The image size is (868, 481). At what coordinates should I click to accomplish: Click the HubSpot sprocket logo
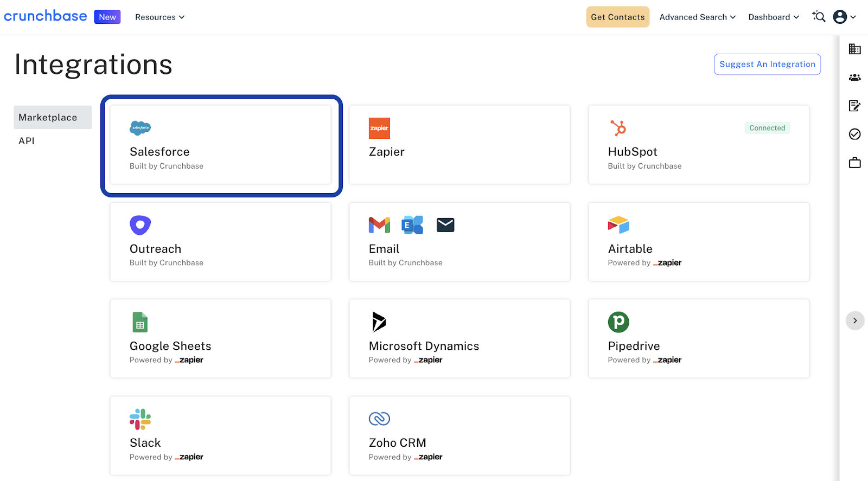click(x=618, y=128)
